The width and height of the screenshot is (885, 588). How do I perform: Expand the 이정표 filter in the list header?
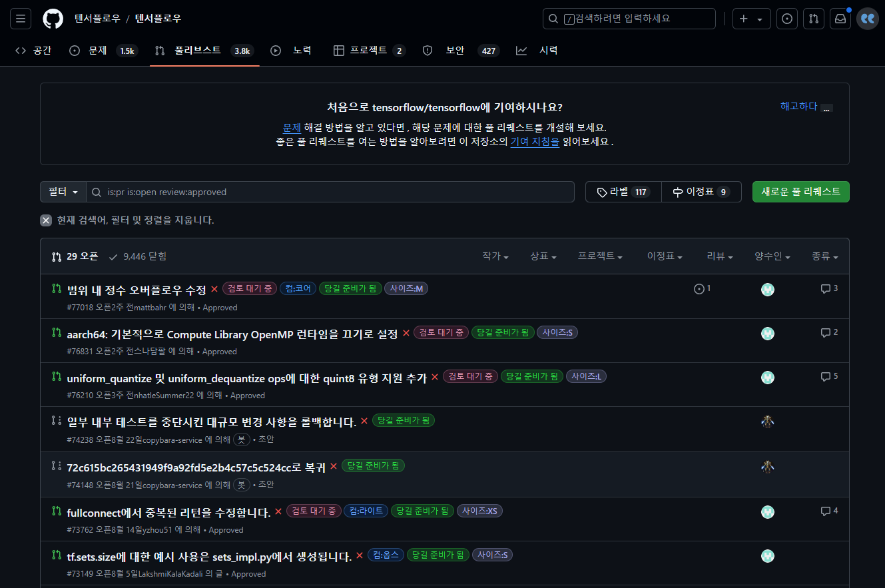(665, 256)
